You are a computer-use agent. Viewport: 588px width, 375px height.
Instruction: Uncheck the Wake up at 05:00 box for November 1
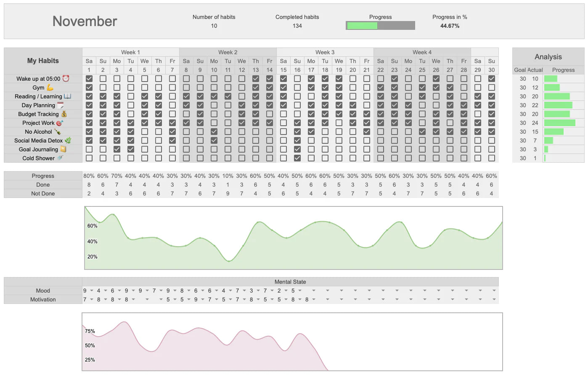(x=89, y=79)
